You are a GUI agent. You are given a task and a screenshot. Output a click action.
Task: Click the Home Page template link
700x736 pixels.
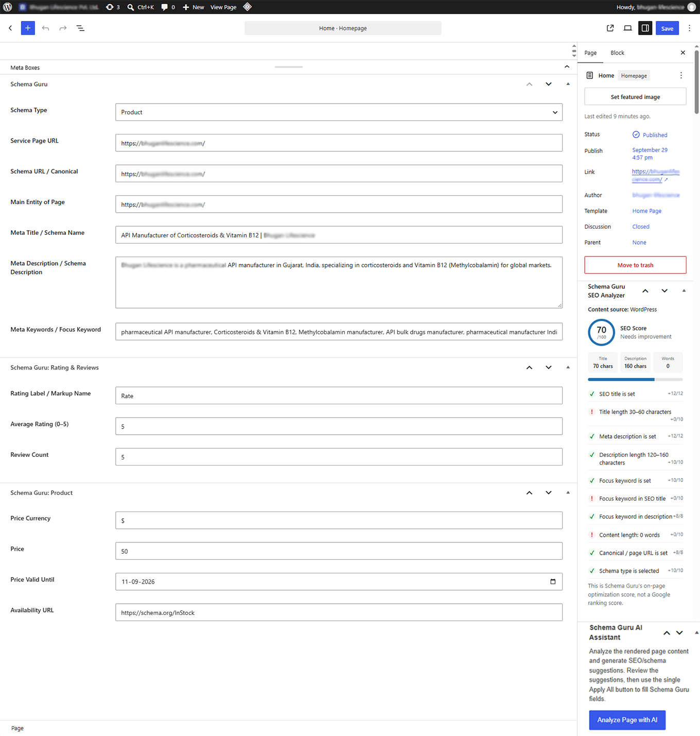[647, 211]
